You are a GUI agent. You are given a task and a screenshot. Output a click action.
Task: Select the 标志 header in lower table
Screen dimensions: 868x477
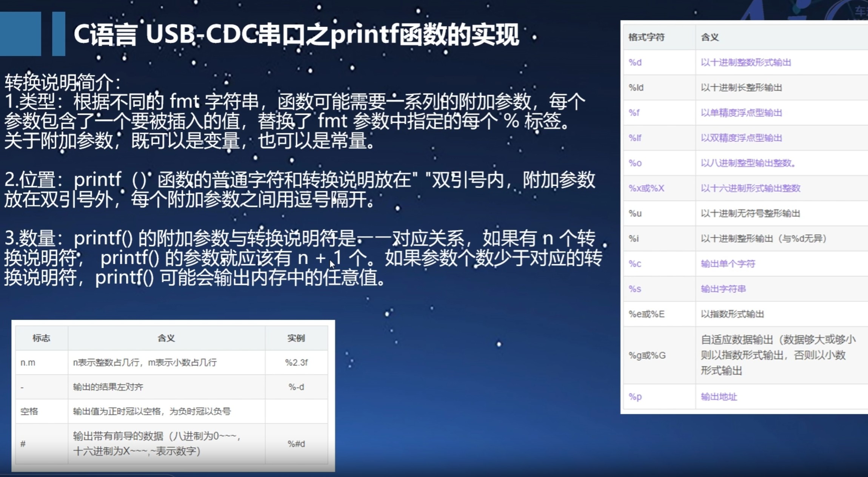pos(42,338)
